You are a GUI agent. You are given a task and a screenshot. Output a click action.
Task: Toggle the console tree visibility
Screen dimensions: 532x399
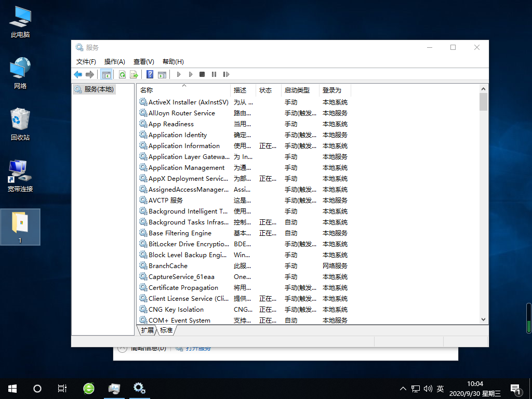(105, 74)
